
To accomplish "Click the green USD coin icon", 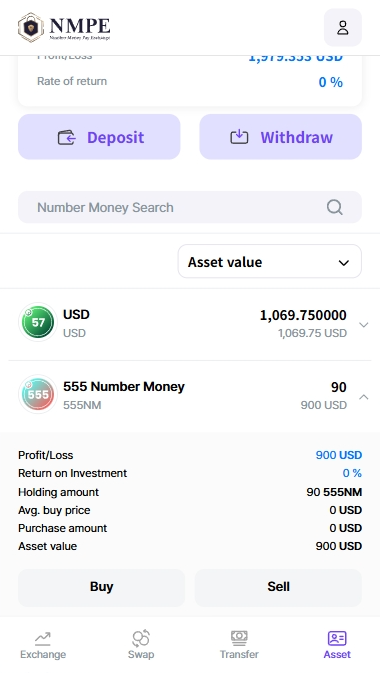I will [38, 322].
